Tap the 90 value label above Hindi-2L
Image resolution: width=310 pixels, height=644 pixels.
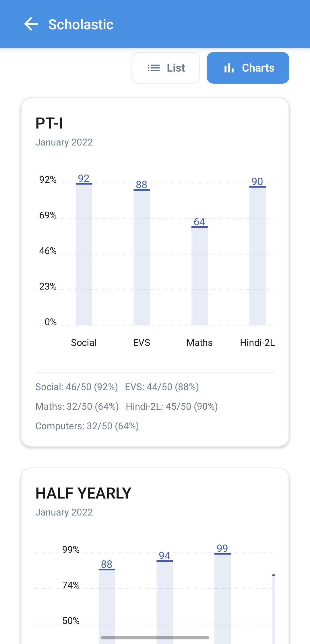257,181
